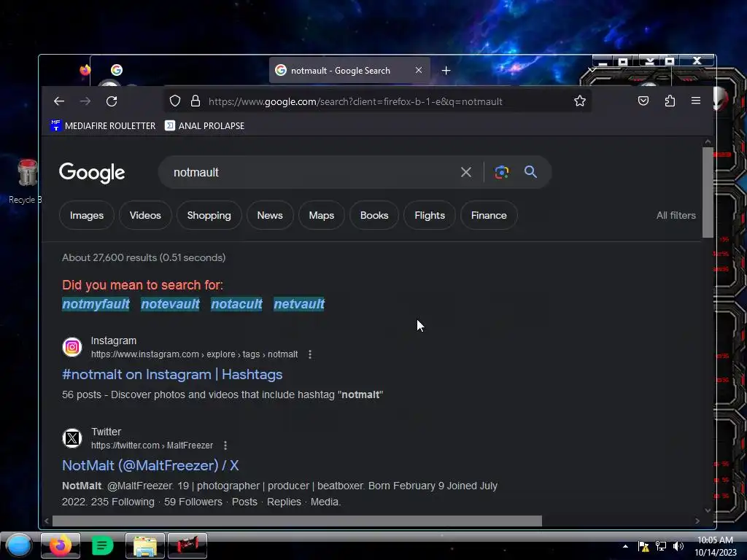Open the volume speaker tray icon

[x=678, y=546]
